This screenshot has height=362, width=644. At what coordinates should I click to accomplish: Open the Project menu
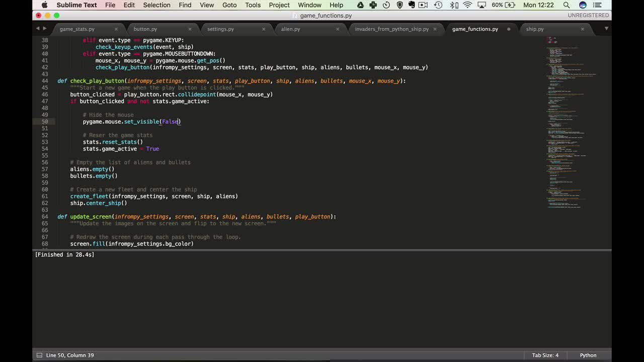coord(279,5)
